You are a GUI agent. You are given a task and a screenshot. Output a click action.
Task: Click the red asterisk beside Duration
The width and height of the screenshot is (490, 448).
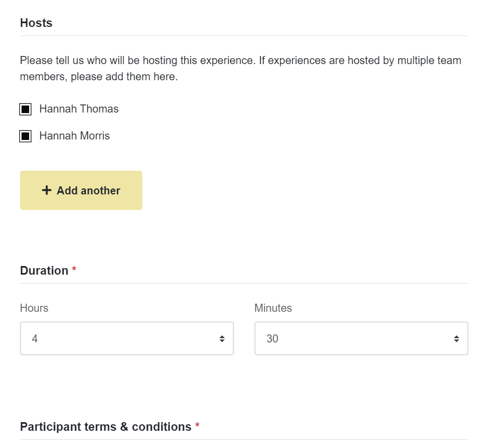[x=74, y=269]
